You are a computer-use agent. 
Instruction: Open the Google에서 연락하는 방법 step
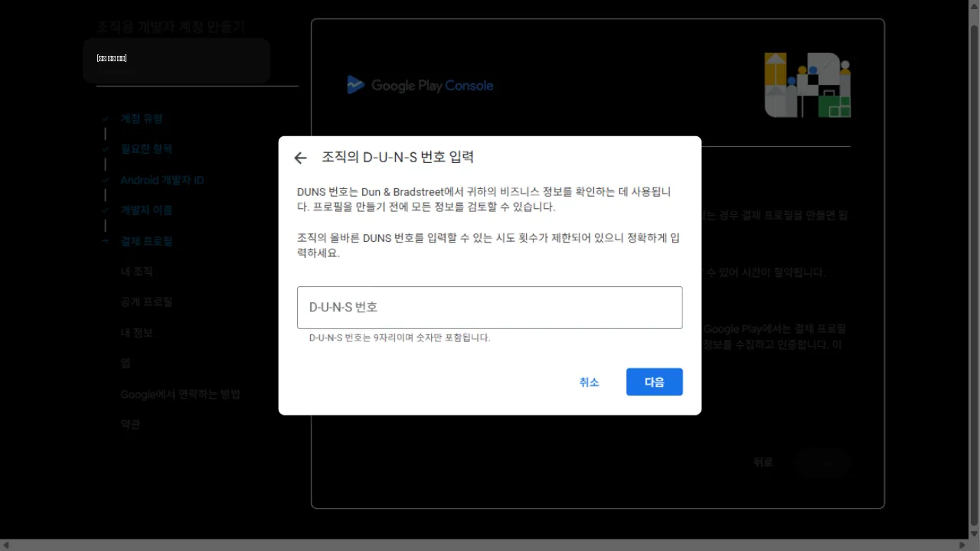(x=181, y=394)
